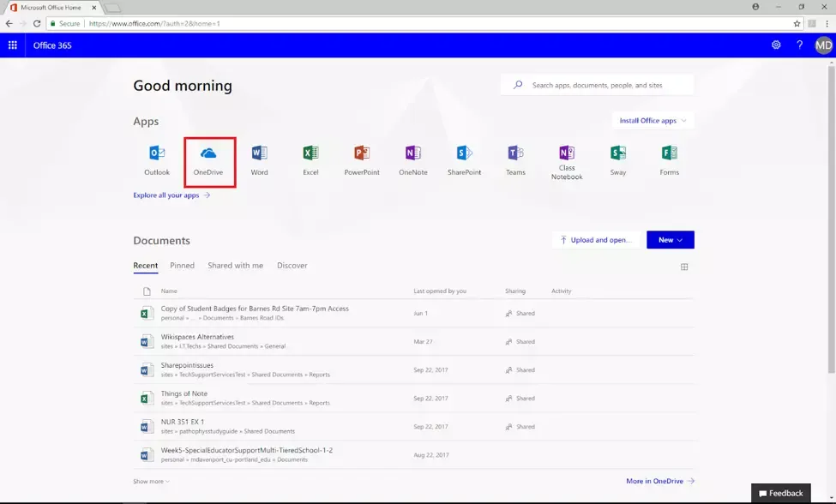Image resolution: width=836 pixels, height=504 pixels.
Task: Reload the page in the browser
Action: [37, 23]
